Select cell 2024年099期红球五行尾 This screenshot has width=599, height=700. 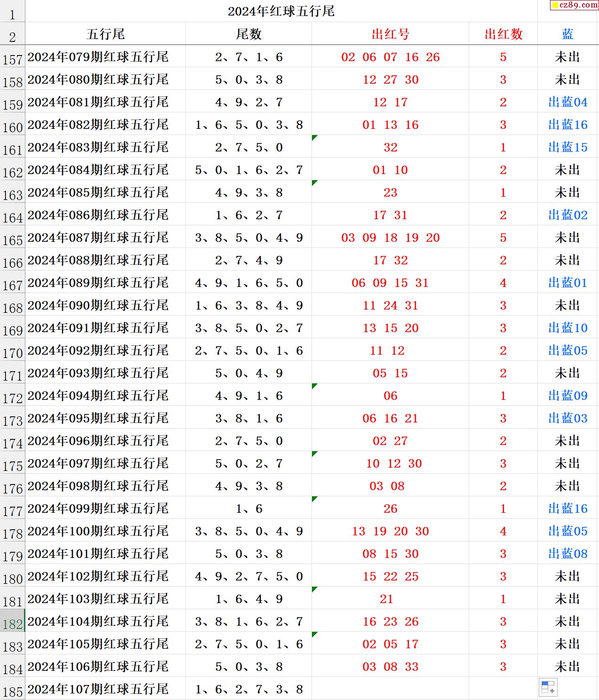(x=105, y=509)
